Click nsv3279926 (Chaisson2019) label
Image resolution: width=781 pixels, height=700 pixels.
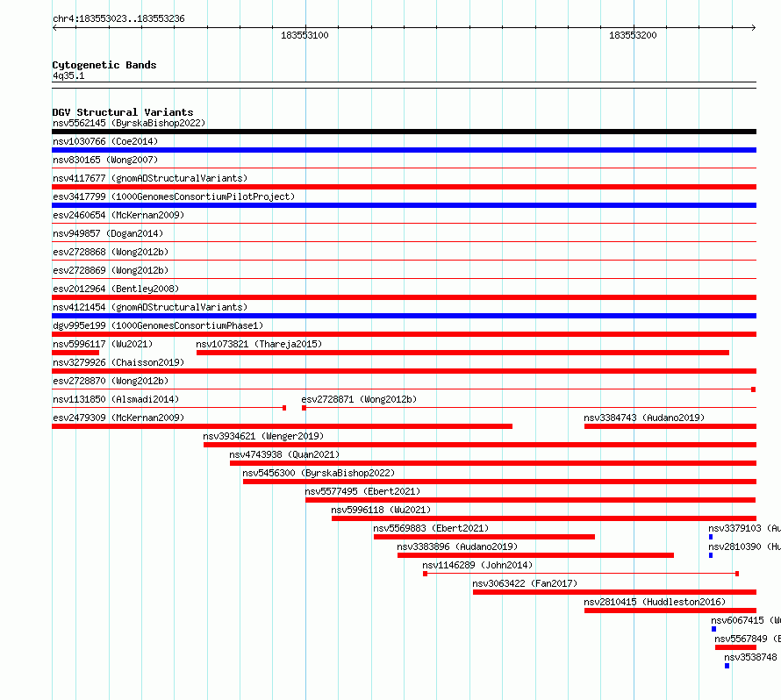(118, 362)
